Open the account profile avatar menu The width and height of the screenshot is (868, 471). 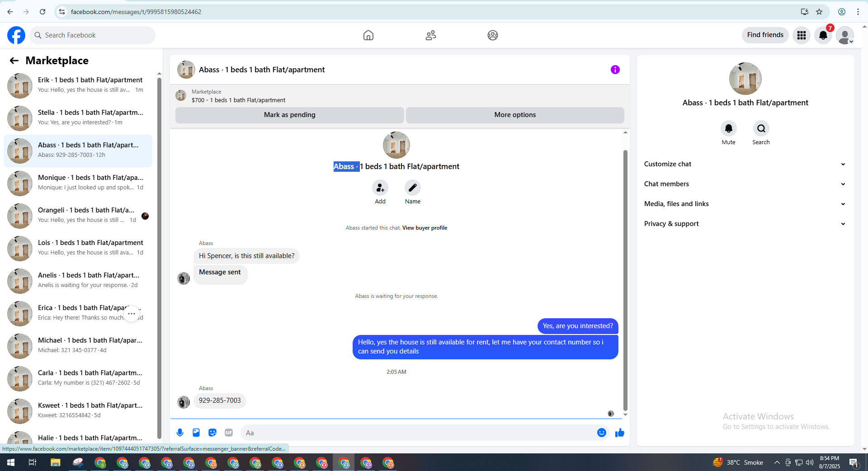(845, 35)
